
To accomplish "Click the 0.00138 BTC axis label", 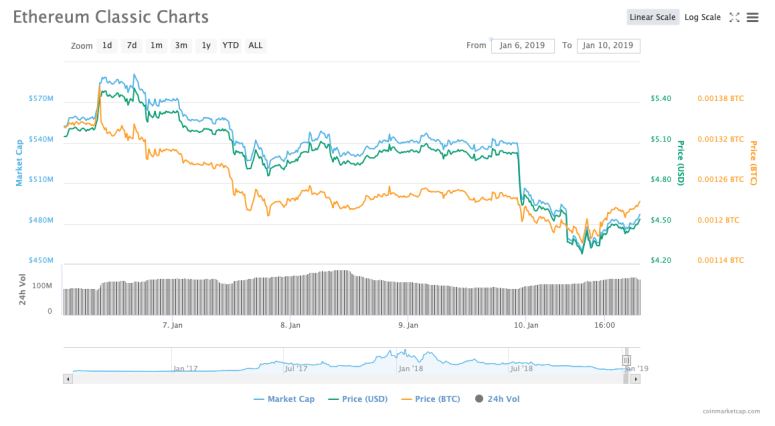I will [x=721, y=98].
